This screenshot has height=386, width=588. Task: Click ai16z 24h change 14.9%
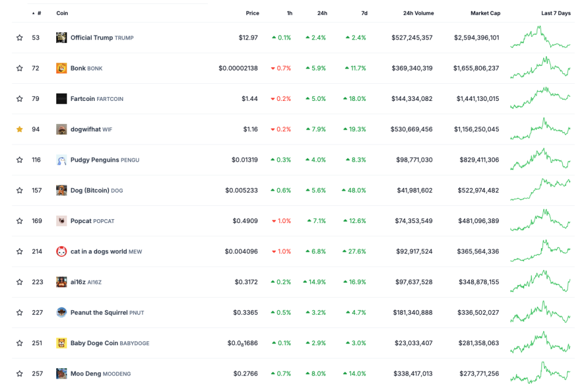pos(315,282)
